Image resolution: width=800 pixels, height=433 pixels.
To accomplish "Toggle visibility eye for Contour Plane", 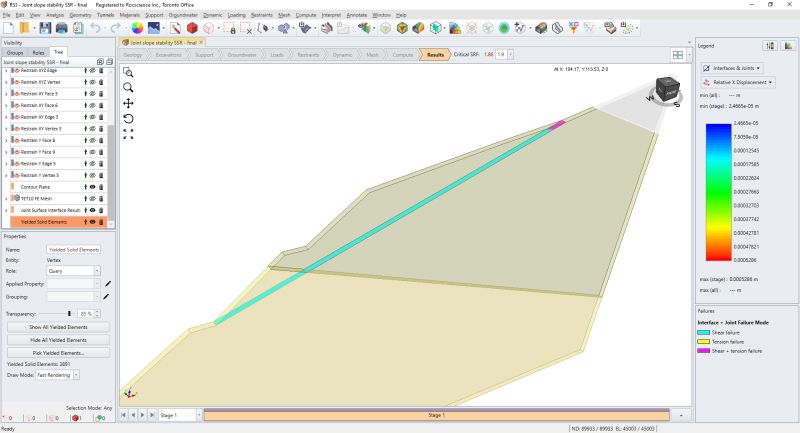I will (92, 187).
